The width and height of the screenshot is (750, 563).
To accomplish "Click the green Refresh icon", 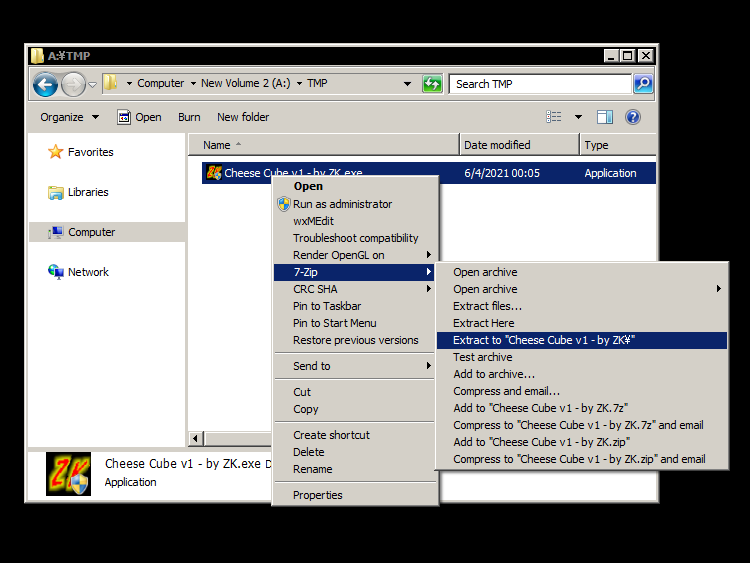I will tap(432, 84).
